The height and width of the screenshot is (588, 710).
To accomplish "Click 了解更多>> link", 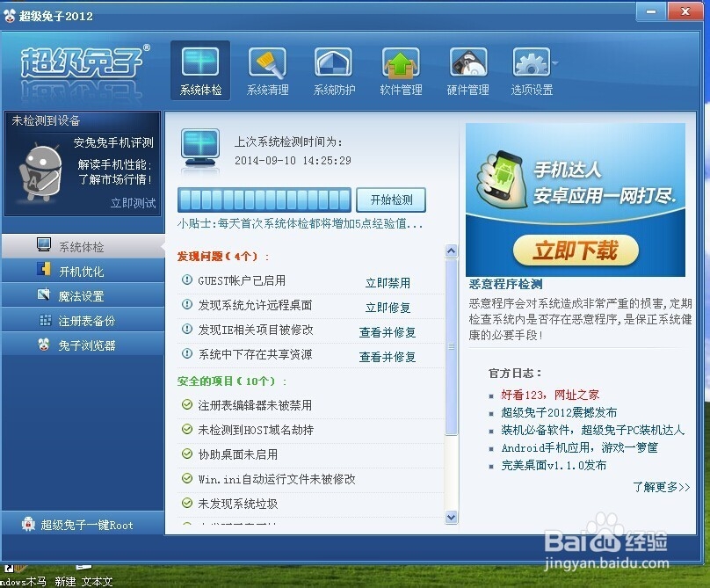I will [x=661, y=487].
